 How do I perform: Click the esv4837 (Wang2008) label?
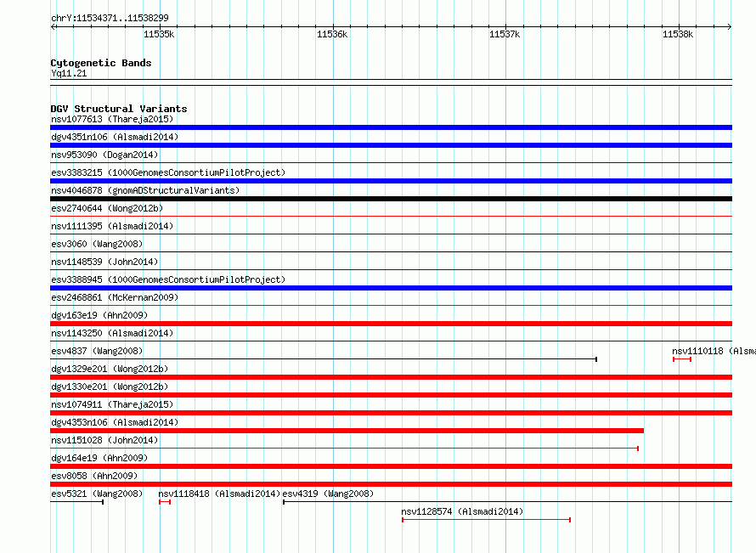coord(97,351)
